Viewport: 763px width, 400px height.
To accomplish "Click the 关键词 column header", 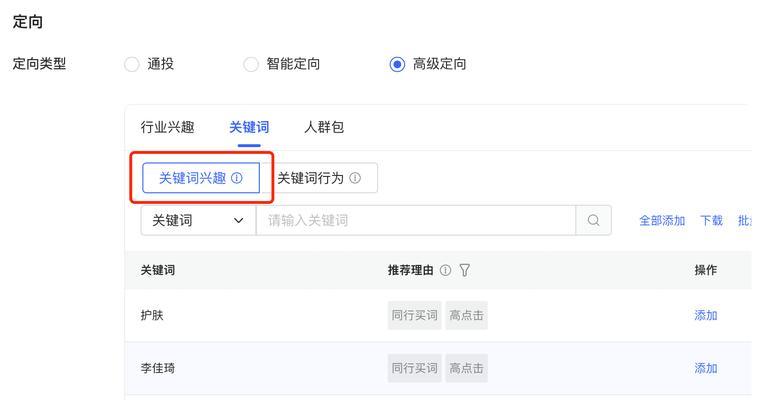I will pyautogui.click(x=158, y=270).
